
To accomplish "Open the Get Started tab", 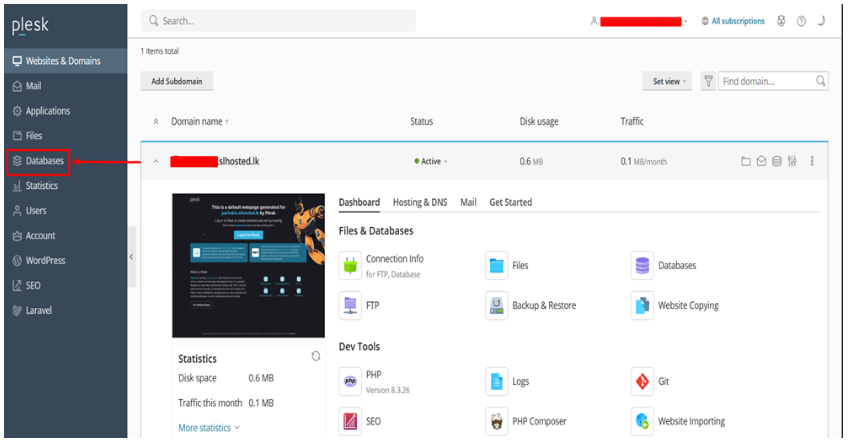I will pyautogui.click(x=510, y=202).
